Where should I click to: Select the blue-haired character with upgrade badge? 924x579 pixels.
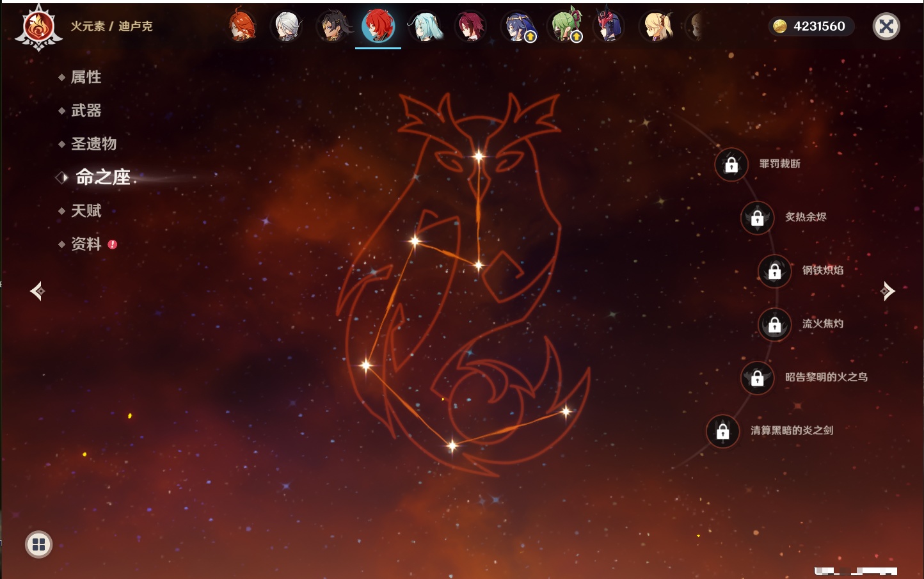[x=518, y=27]
